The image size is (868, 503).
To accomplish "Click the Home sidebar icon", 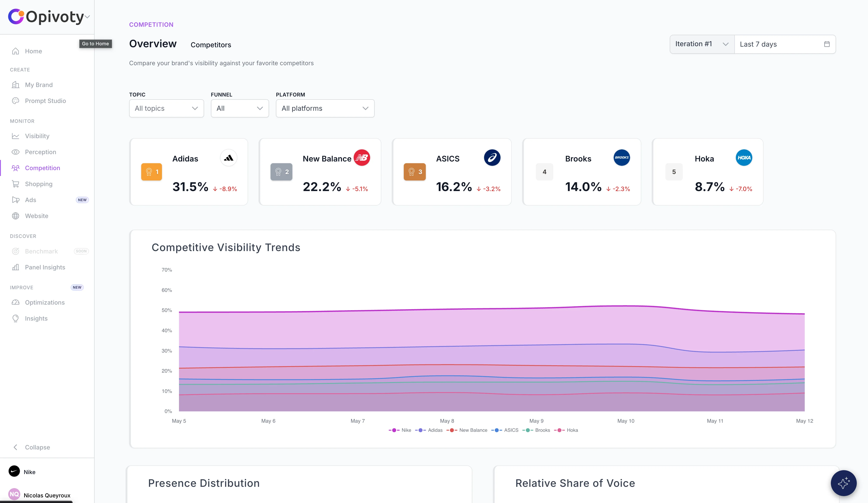I will tap(16, 51).
